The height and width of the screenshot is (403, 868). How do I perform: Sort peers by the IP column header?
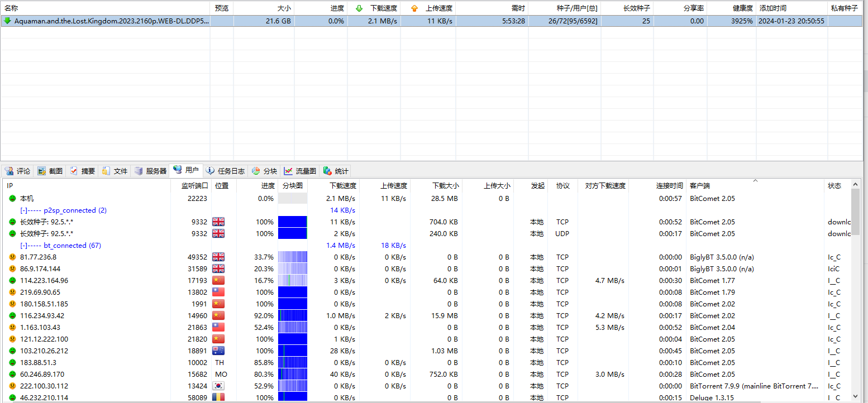click(x=87, y=186)
